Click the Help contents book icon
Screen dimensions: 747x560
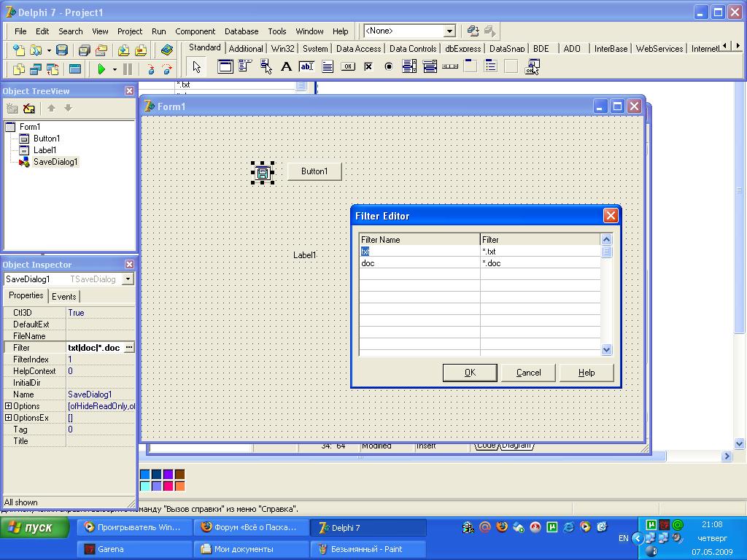click(x=167, y=50)
